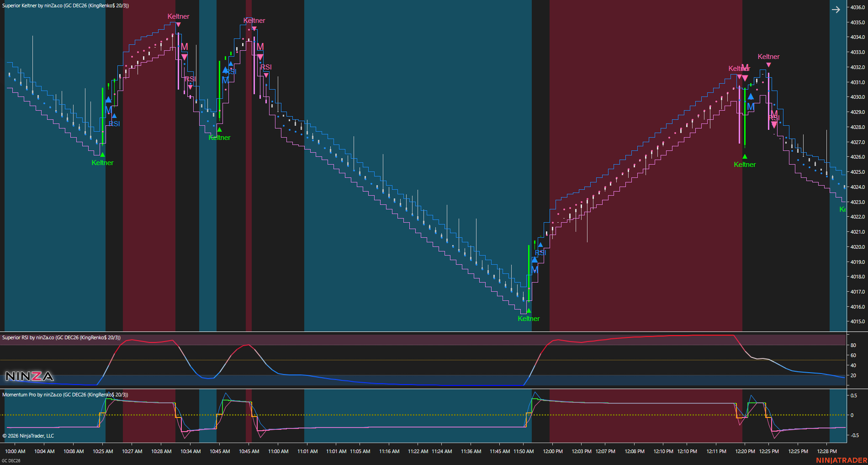The width and height of the screenshot is (868, 465).
Task: Click the 80 level on RSI axis
Action: click(853, 345)
